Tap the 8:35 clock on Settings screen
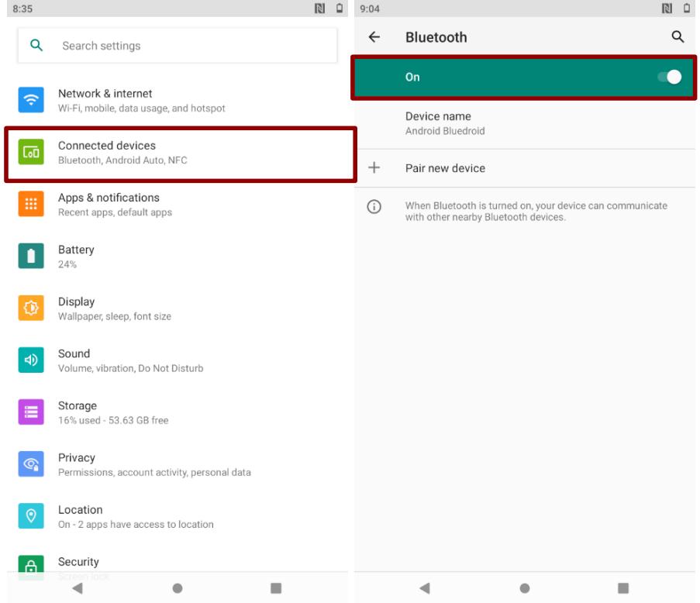The image size is (700, 603). 22,9
